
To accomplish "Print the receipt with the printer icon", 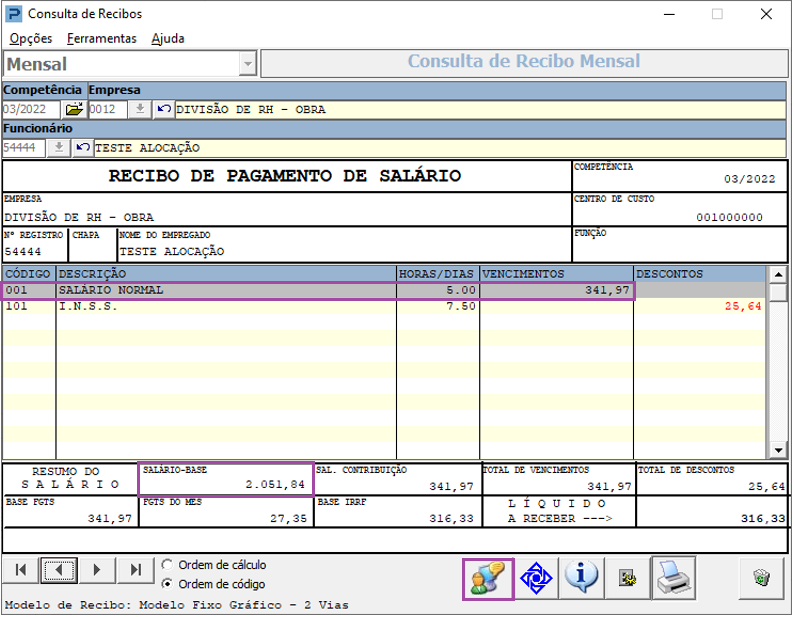I will pyautogui.click(x=673, y=578).
